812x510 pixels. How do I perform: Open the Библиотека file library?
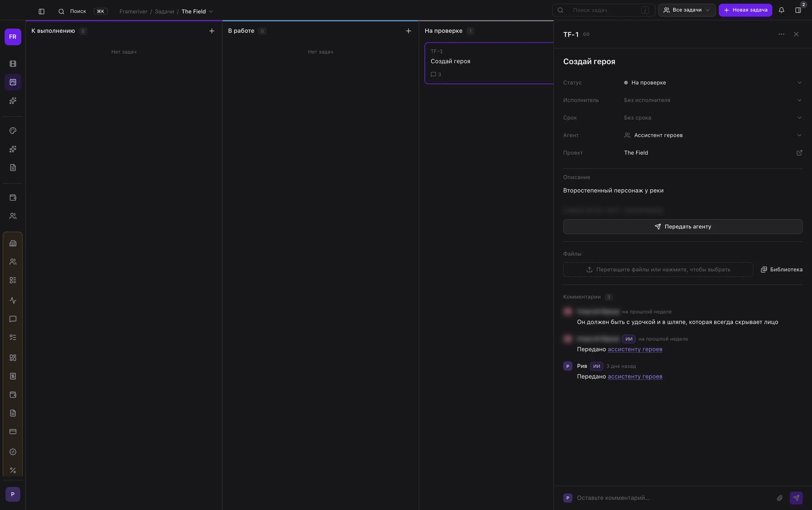click(782, 270)
